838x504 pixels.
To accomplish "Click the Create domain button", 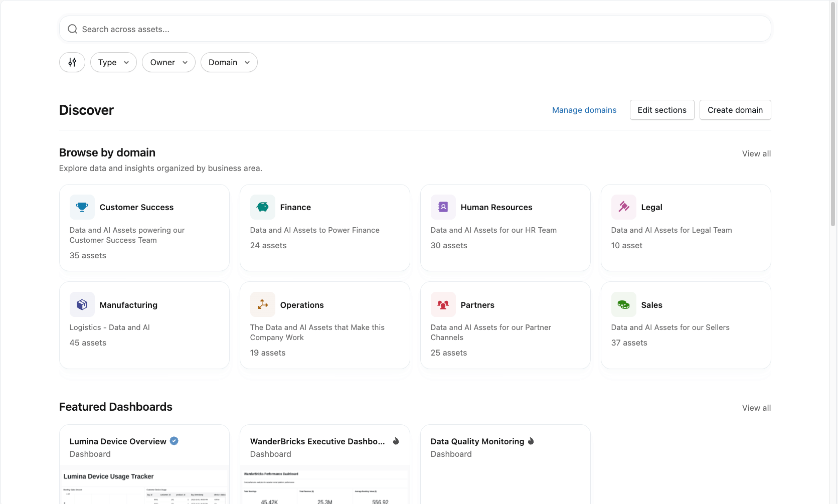I will 735,110.
